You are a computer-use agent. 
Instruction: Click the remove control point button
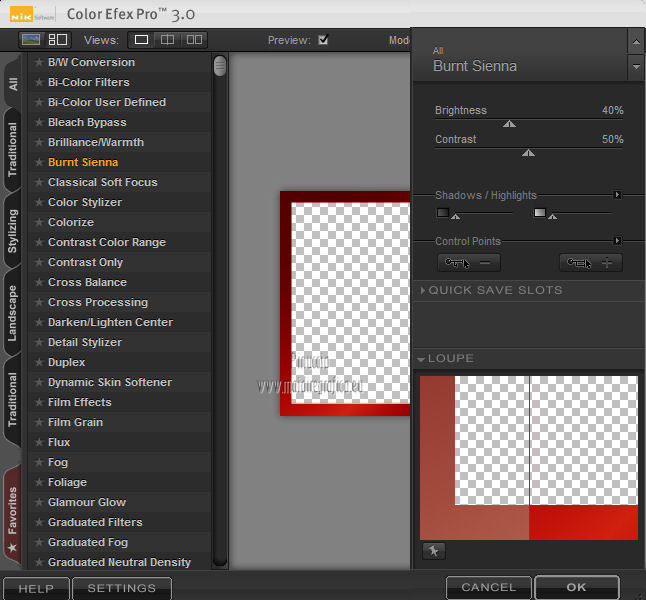(x=469, y=263)
